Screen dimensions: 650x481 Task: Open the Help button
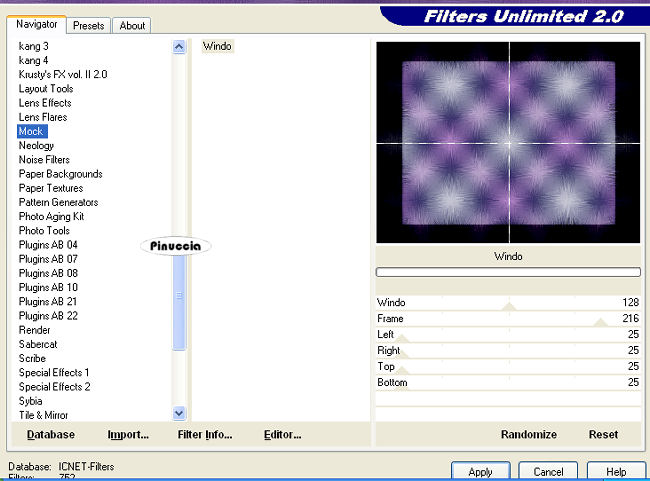(x=616, y=471)
